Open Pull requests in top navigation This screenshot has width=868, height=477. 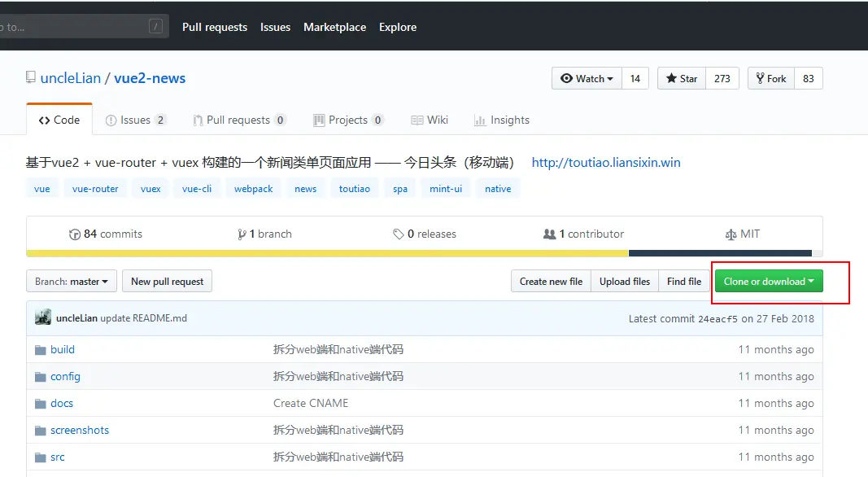coord(215,27)
